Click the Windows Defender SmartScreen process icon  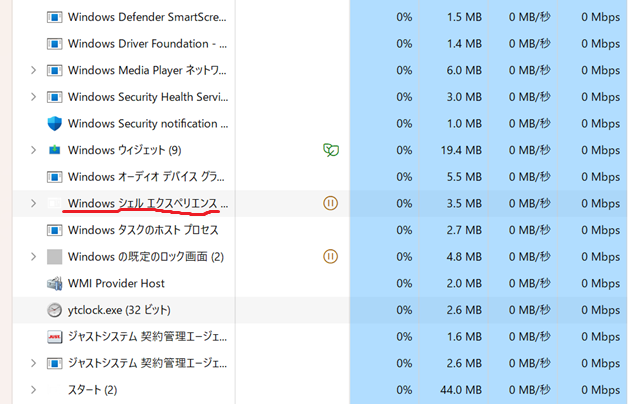coord(54,17)
